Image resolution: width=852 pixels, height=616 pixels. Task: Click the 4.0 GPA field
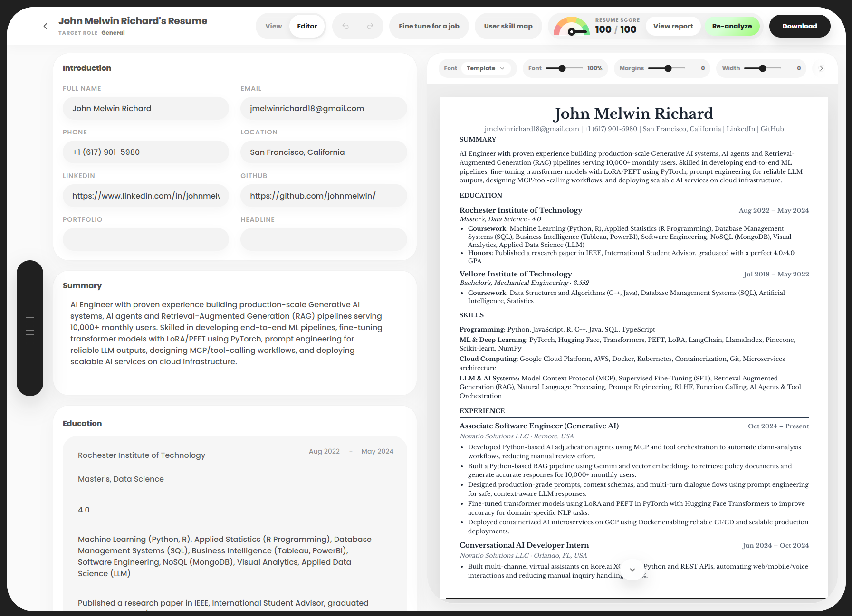84,510
